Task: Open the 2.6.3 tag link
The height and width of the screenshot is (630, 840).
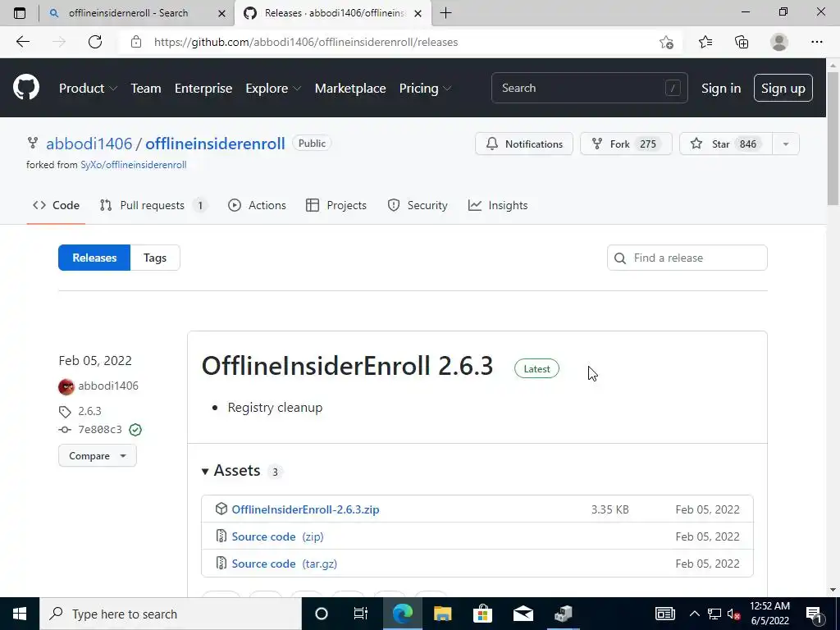Action: [89, 411]
